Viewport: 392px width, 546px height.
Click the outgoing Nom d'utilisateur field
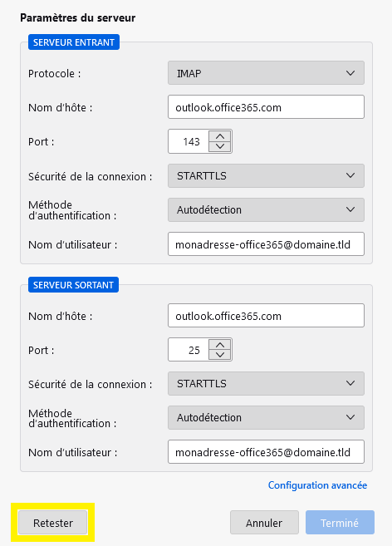click(x=266, y=452)
